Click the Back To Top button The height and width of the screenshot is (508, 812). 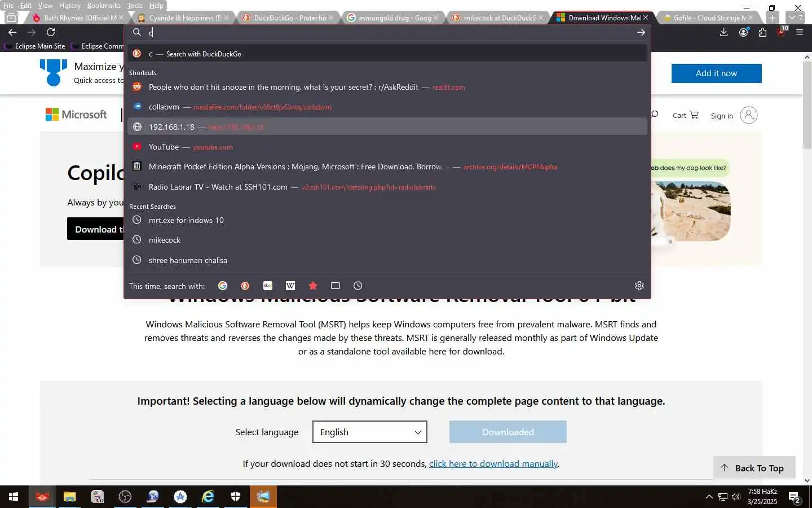pyautogui.click(x=754, y=468)
